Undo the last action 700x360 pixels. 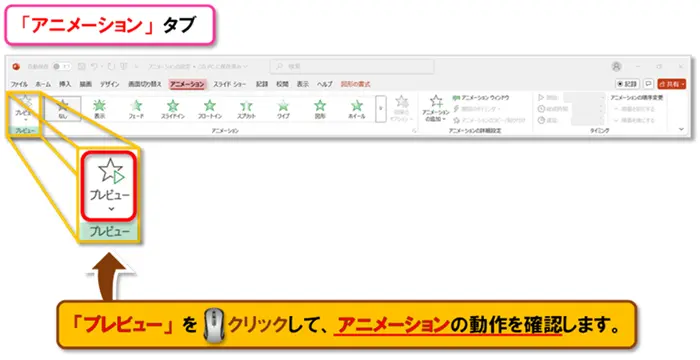[94, 67]
